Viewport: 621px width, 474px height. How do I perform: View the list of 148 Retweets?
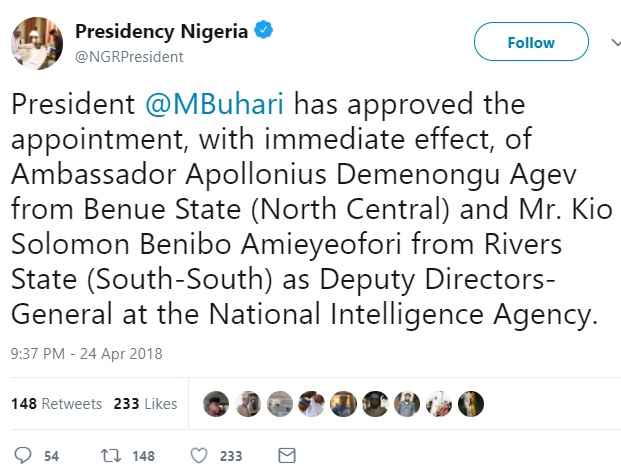point(56,404)
